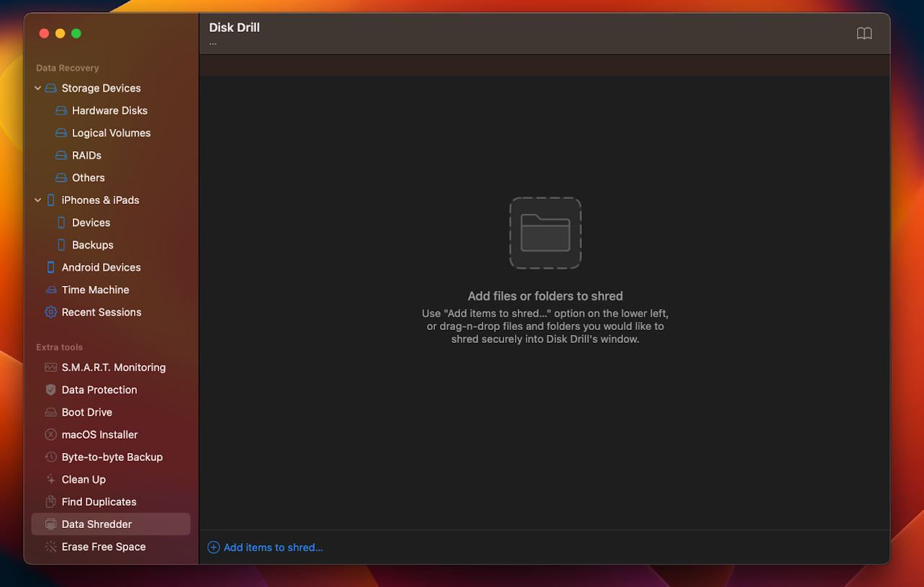Viewport: 924px width, 587px height.
Task: Click the Erase Free Space spinner icon
Action: tap(50, 547)
